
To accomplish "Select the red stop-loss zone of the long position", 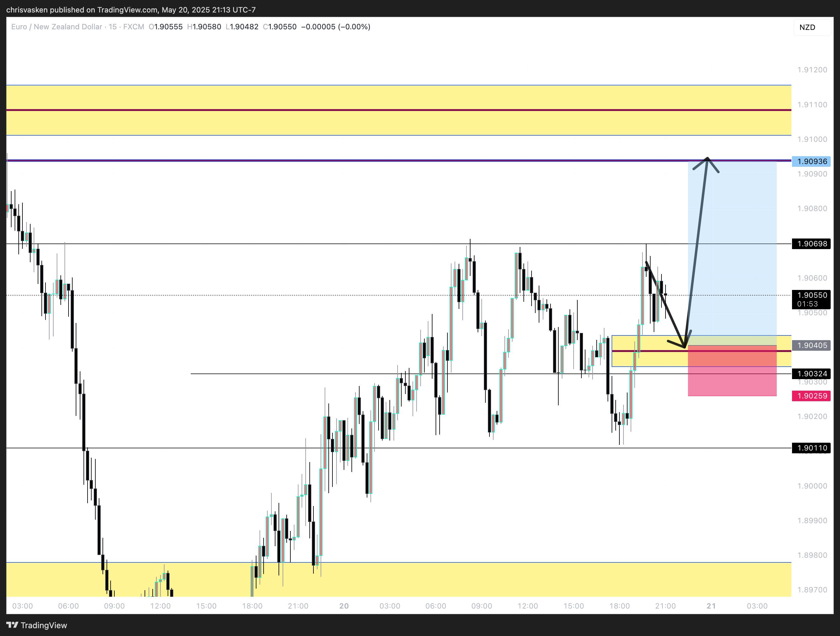I will click(x=732, y=371).
